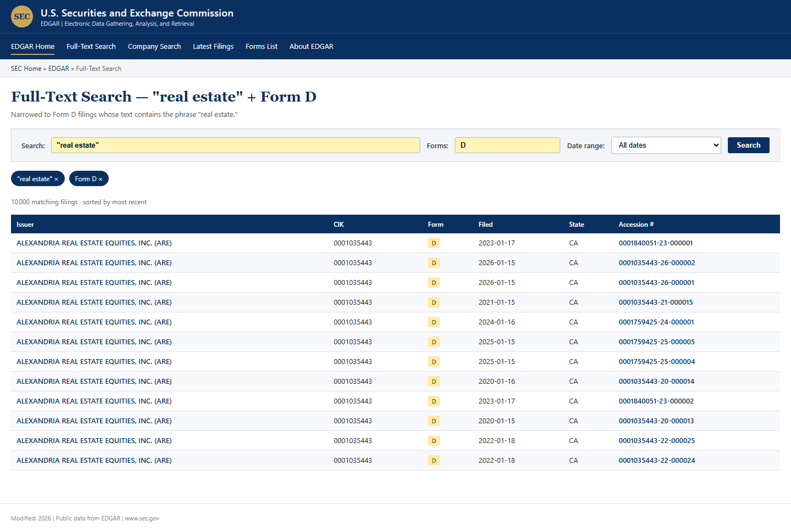This screenshot has height=532, width=791.
Task: Click CA state in 0001759425-25-000005 row
Action: point(573,342)
